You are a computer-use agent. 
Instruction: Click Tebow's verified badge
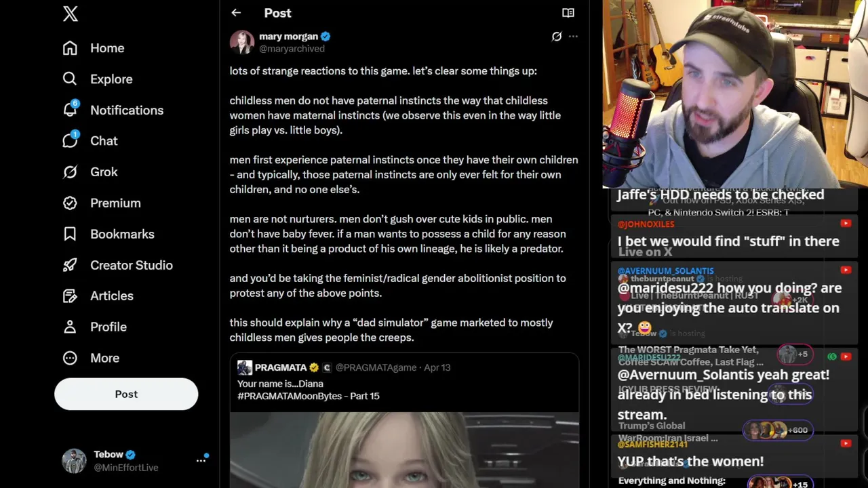coord(130,455)
